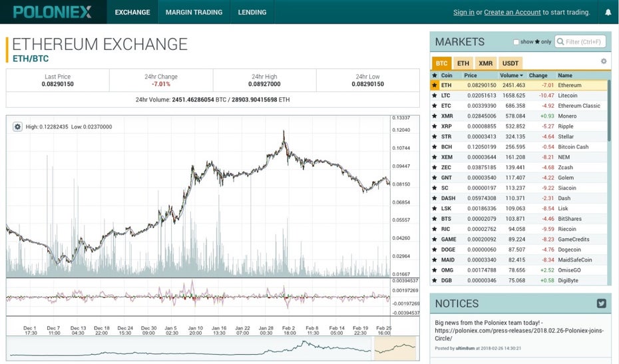
Task: Toggle favorite star for ETH row
Action: (435, 85)
